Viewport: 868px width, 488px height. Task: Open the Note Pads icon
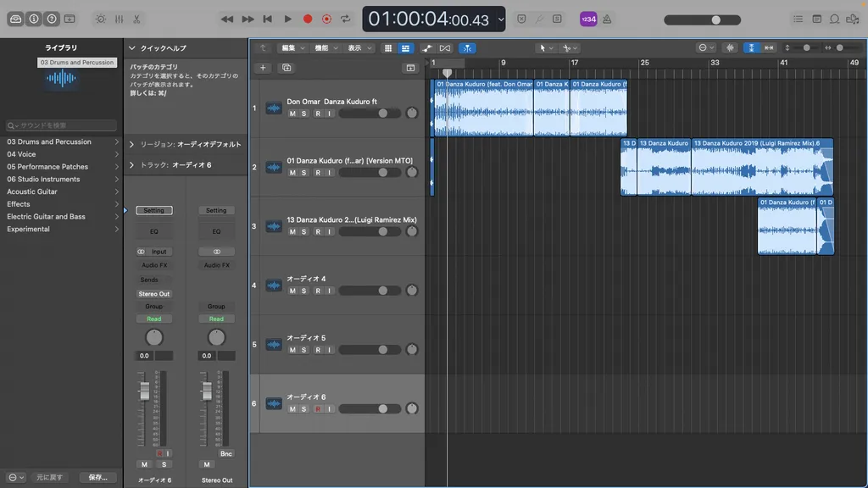tap(816, 19)
